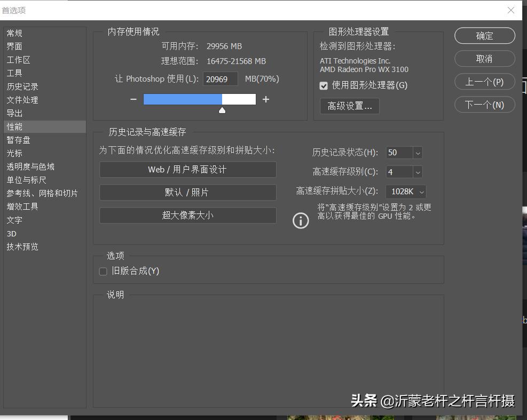Screen dimensions: 527x420
Task: Open the 高速缓存拼贴大小 dropdown
Action: (421, 192)
